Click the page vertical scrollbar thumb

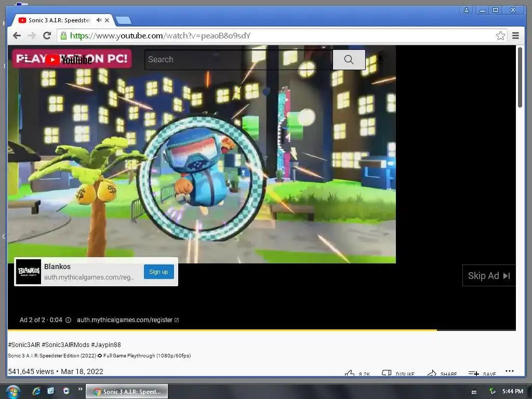tap(520, 77)
